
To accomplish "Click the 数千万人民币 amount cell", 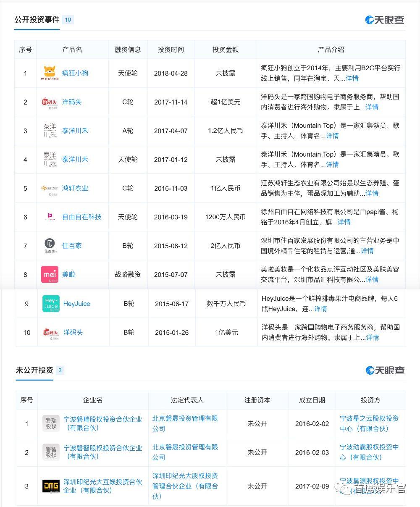I will click(226, 304).
